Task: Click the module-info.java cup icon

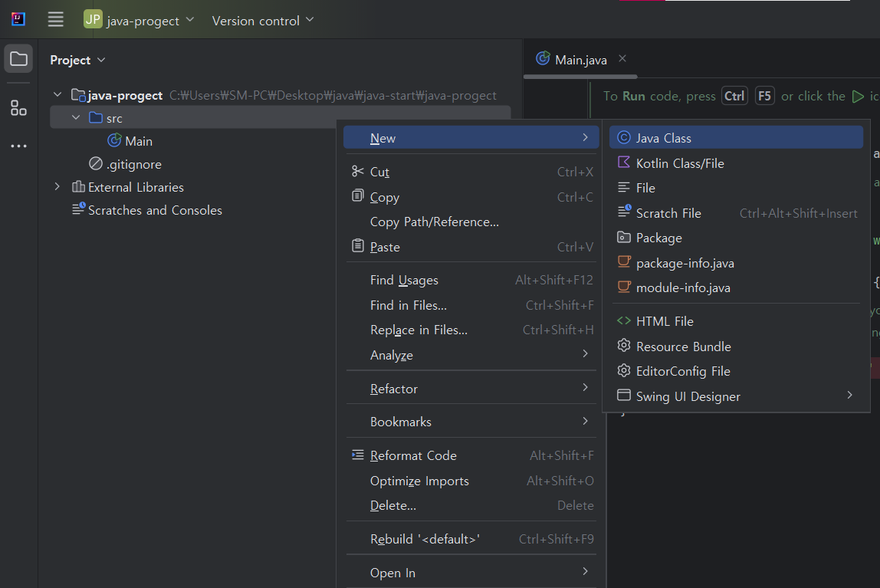Action: coord(623,286)
